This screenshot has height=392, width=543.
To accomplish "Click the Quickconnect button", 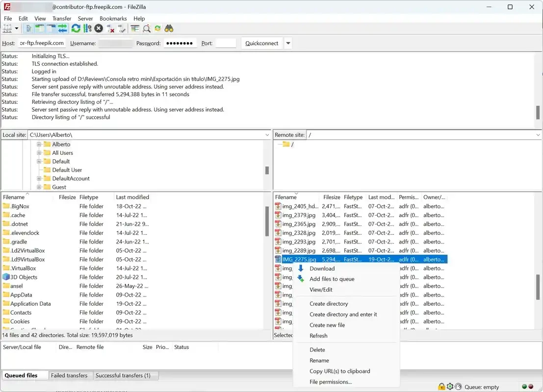I will [x=262, y=43].
